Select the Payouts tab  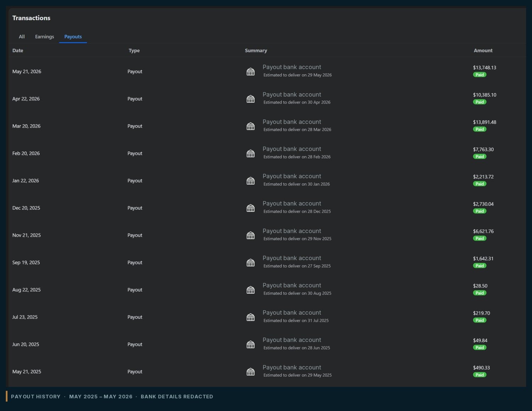(73, 36)
